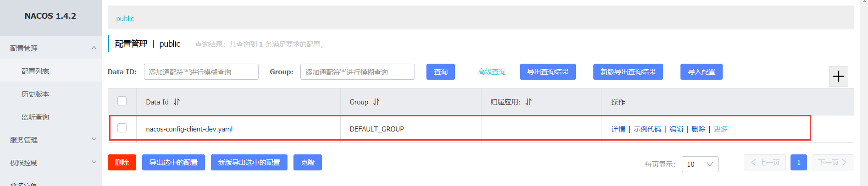This screenshot has height=186, width=868.
Task: Tick the select-all checkbox in table header
Action: point(122,101)
